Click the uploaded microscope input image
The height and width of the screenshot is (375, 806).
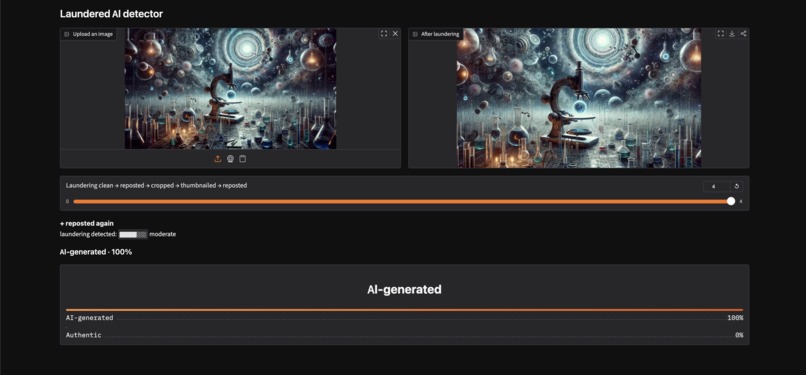click(x=230, y=88)
